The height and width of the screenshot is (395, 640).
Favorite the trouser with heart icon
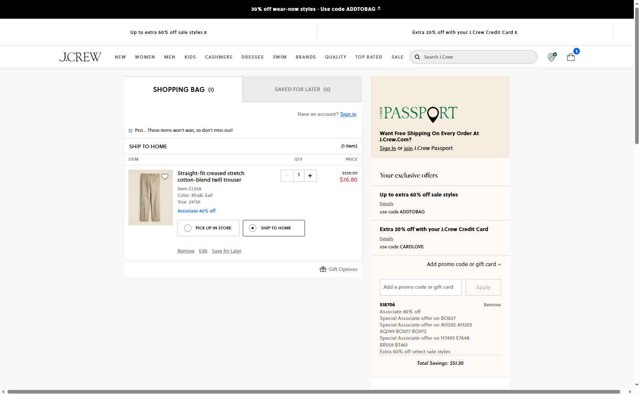(164, 177)
